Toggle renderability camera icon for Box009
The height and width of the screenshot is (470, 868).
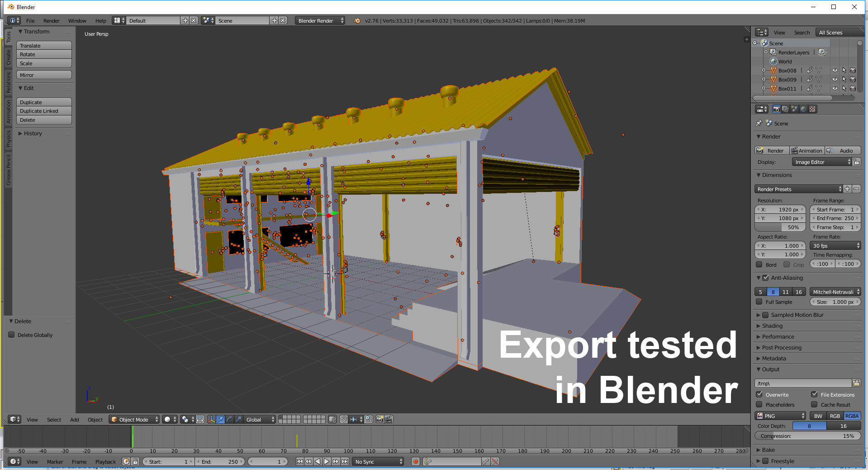click(853, 79)
